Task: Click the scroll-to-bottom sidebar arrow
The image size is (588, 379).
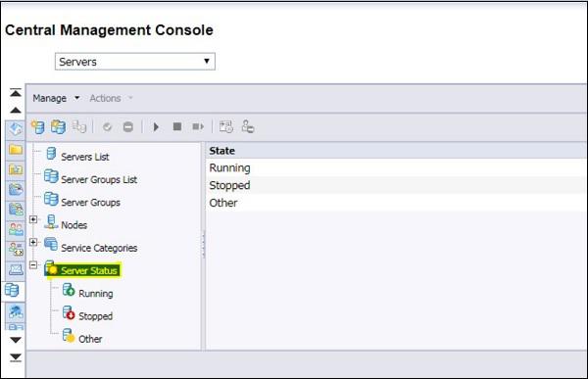Action: pos(16,357)
